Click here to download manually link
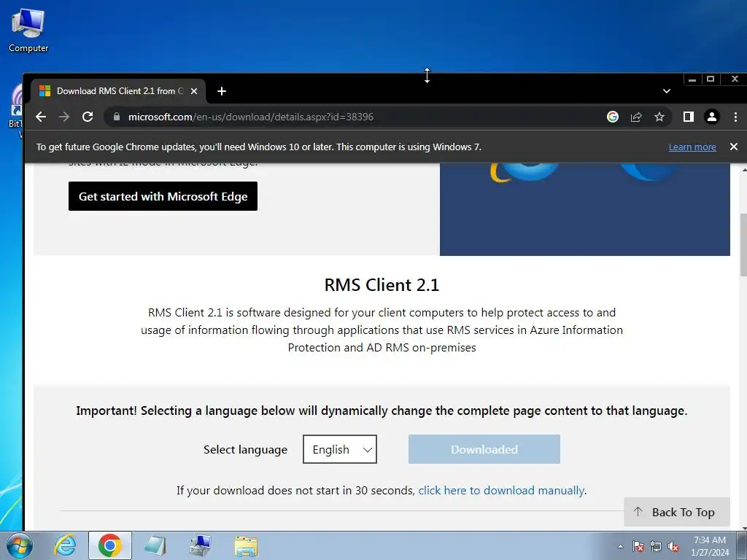This screenshot has height=560, width=747. click(501, 491)
